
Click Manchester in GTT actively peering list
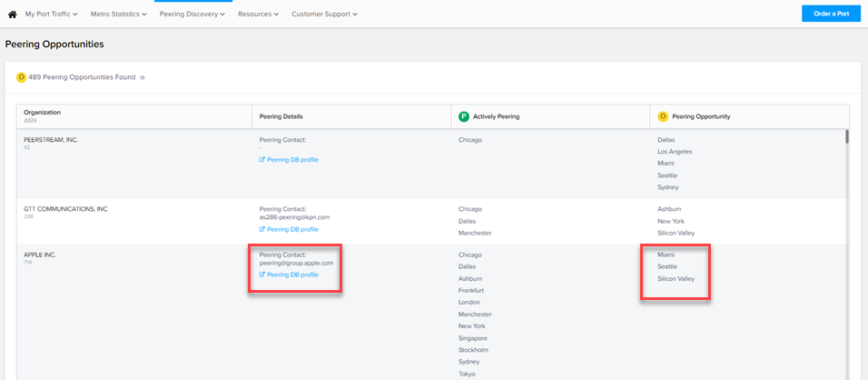475,234
